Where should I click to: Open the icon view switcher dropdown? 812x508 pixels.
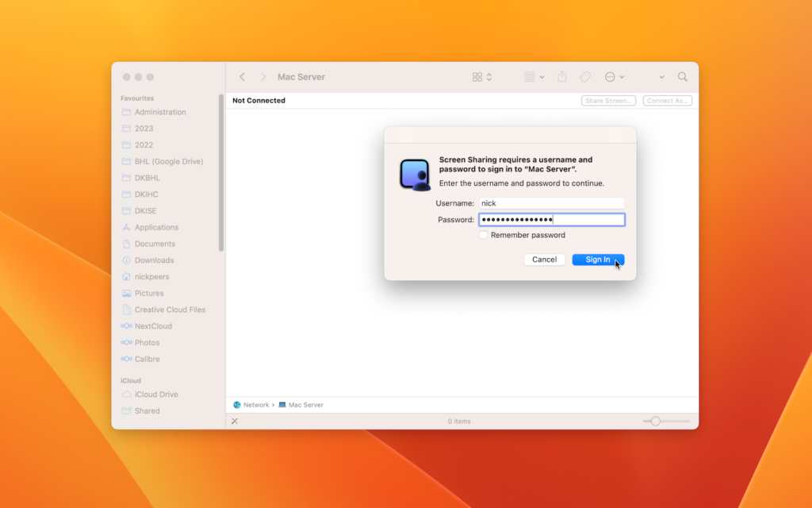482,77
